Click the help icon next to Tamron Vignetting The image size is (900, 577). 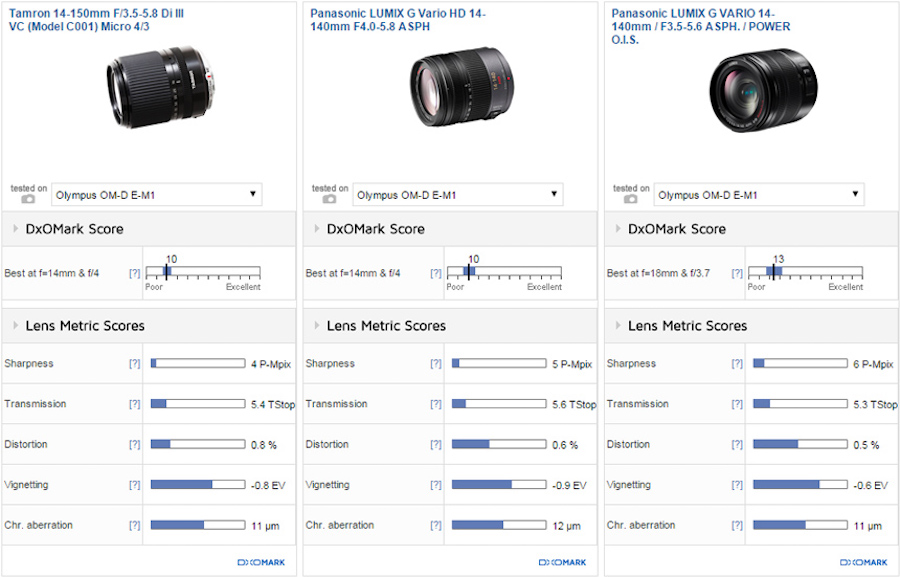click(134, 485)
